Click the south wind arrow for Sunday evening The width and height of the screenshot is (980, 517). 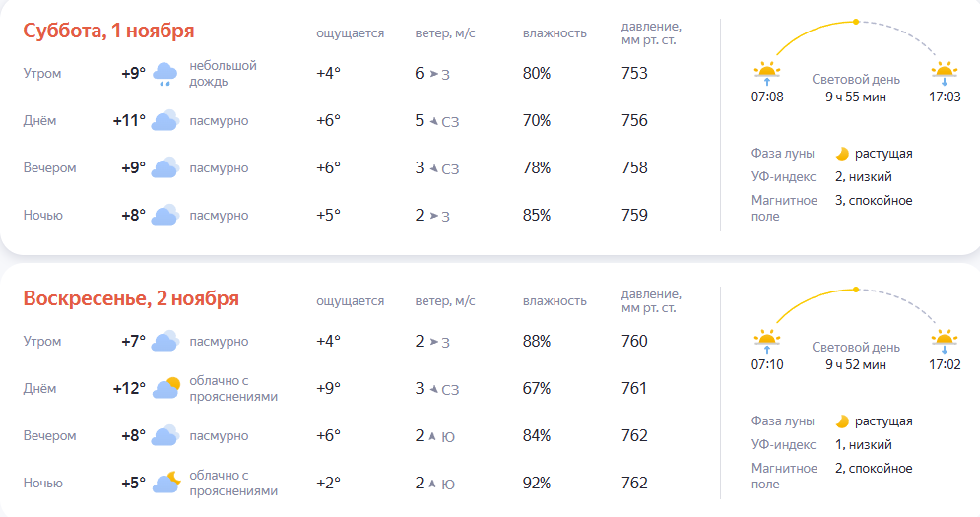pyautogui.click(x=431, y=435)
